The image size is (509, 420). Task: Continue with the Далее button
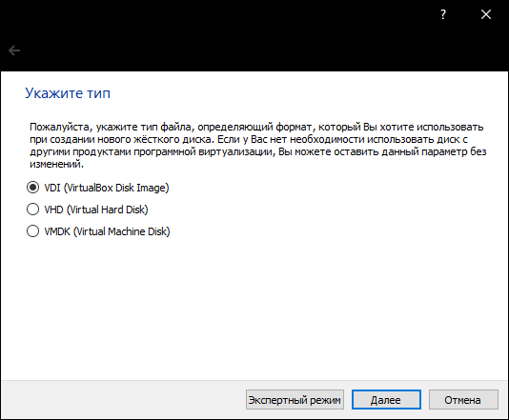coord(386,400)
